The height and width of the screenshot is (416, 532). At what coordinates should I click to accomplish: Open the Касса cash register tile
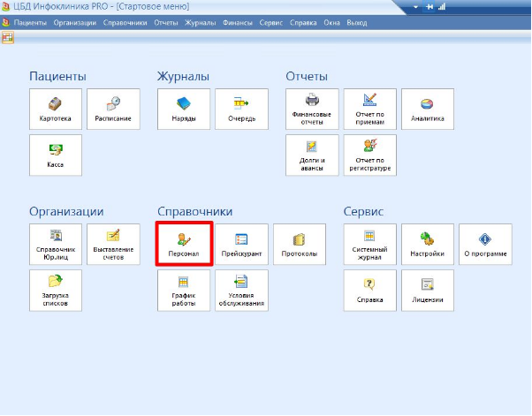(56, 155)
